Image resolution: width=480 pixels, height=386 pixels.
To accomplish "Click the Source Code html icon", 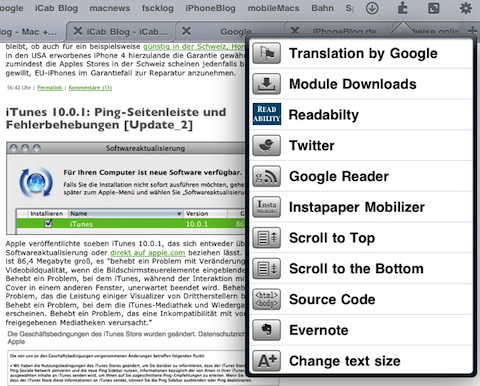I will pos(266,299).
